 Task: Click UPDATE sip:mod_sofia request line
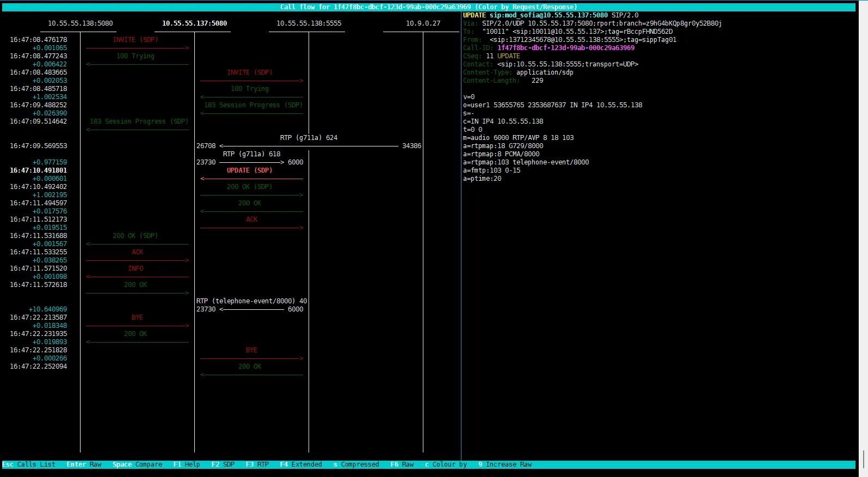point(551,15)
